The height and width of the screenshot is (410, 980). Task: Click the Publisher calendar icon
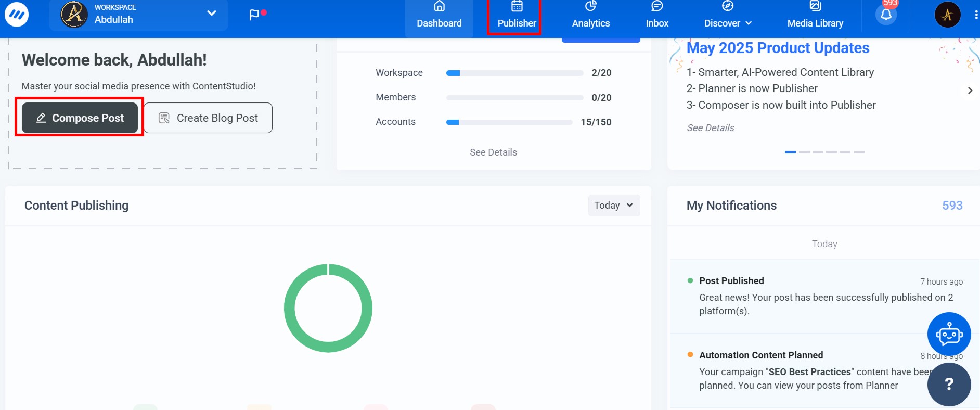[x=517, y=6]
